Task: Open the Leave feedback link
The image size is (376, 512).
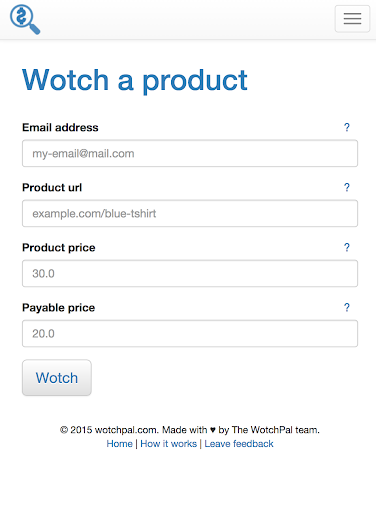Action: coord(239,444)
